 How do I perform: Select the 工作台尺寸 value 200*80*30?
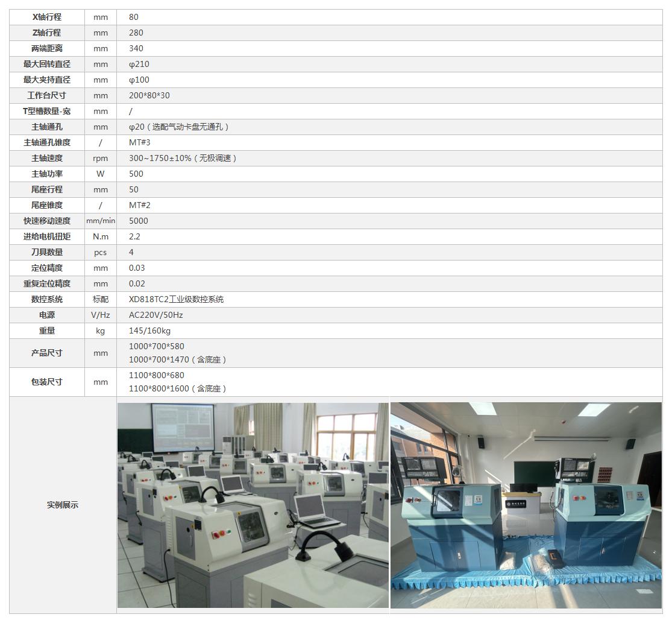click(x=149, y=96)
